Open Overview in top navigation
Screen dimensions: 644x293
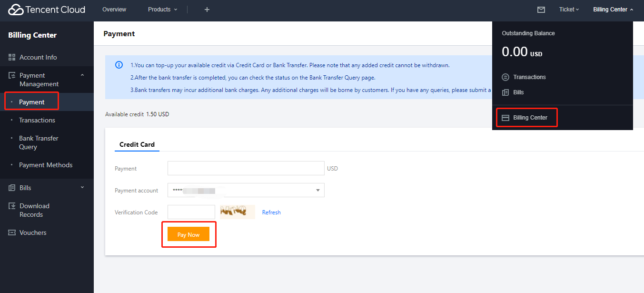(114, 10)
